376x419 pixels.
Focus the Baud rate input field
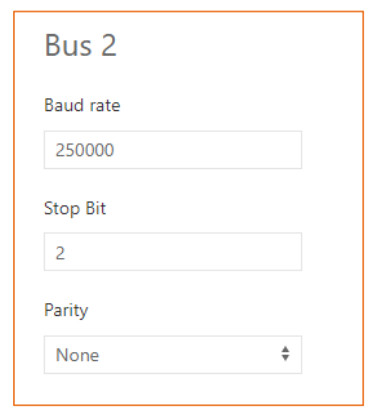(x=173, y=150)
